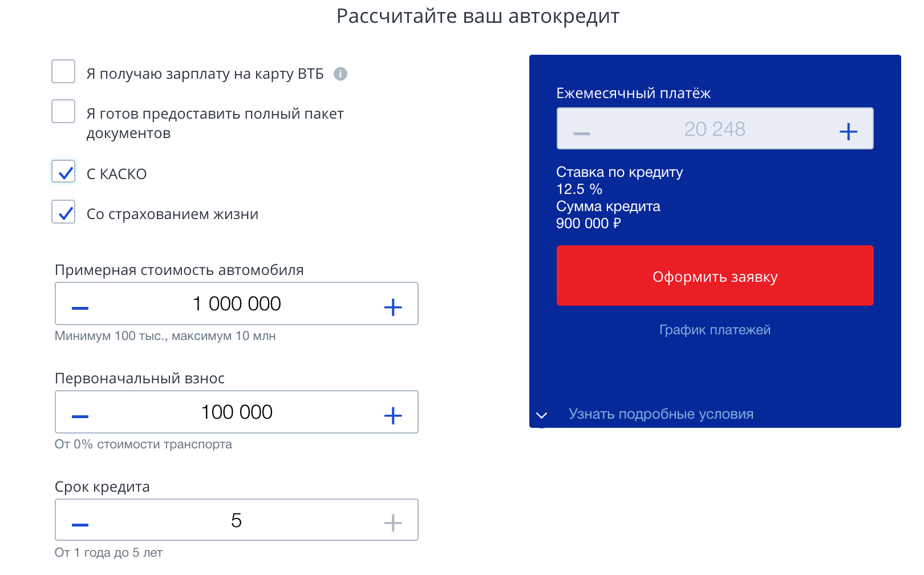Click the initial payment value field
Viewport: 924px width, 575px height.
[x=237, y=412]
